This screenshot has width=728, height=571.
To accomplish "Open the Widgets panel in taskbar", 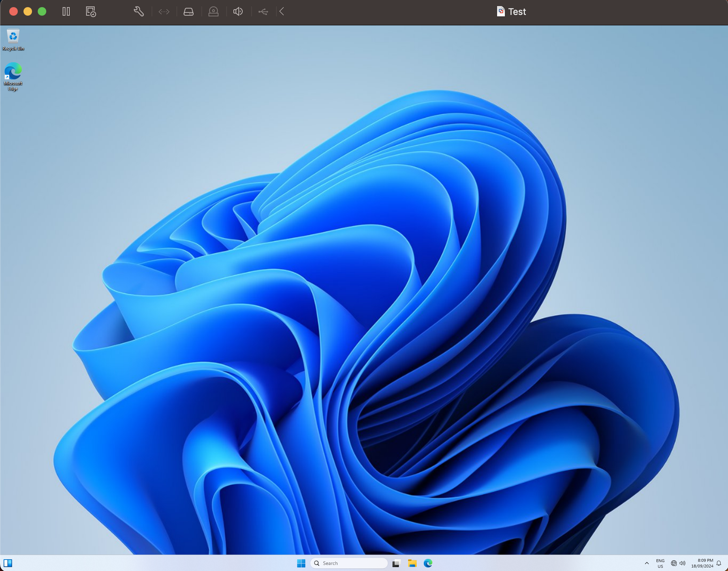I will 8,563.
